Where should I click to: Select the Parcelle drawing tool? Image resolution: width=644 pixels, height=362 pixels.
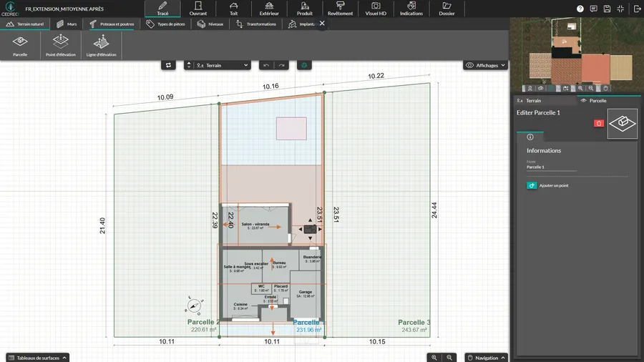[20, 45]
